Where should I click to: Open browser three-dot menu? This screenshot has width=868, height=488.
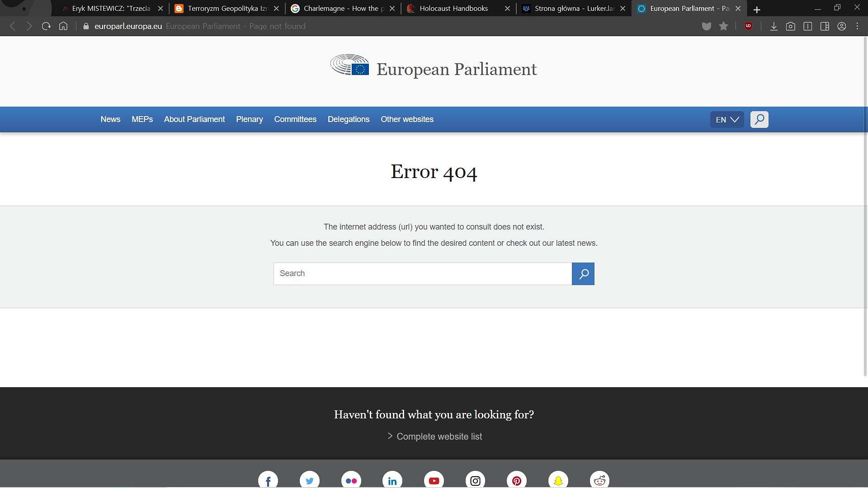858,26
